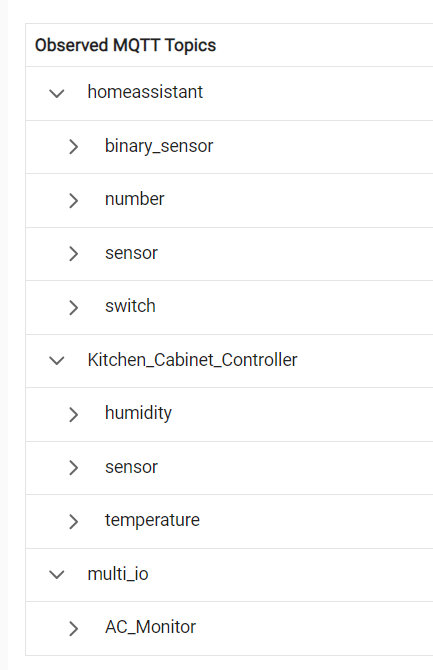The width and height of the screenshot is (433, 670).
Task: Expand the humidity topic chevron
Action: click(x=74, y=414)
